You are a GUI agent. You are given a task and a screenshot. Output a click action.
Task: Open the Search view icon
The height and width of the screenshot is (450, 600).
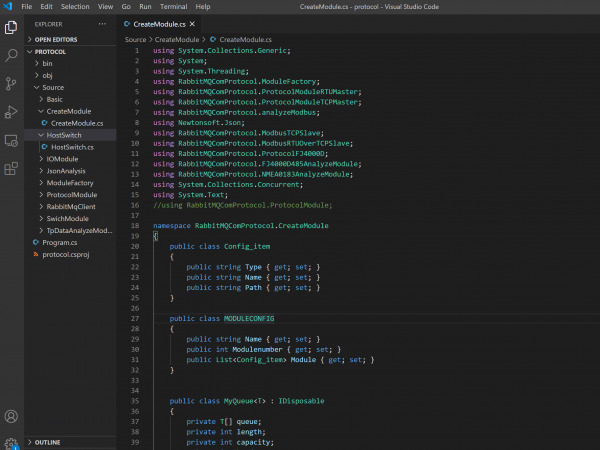pyautogui.click(x=11, y=55)
